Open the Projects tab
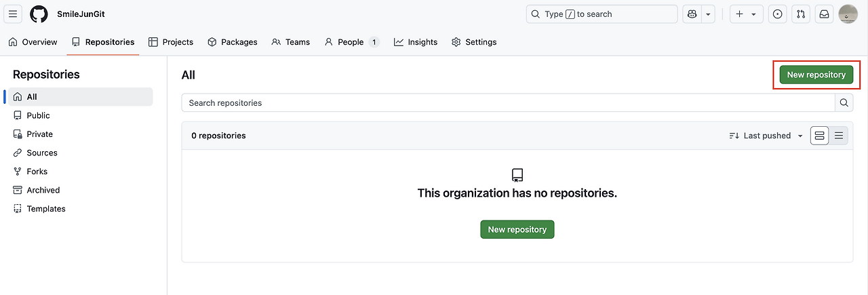868x295 pixels. (x=171, y=42)
